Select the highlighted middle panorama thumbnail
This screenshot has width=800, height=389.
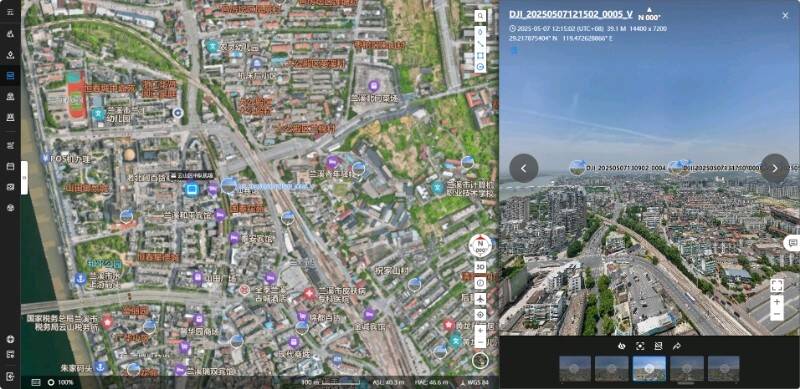[x=649, y=369]
